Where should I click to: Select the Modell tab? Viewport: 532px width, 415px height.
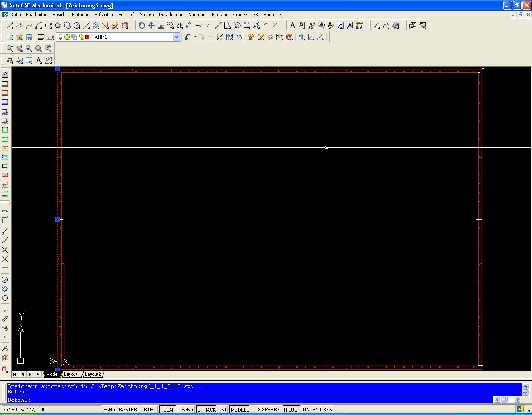[x=52, y=374]
